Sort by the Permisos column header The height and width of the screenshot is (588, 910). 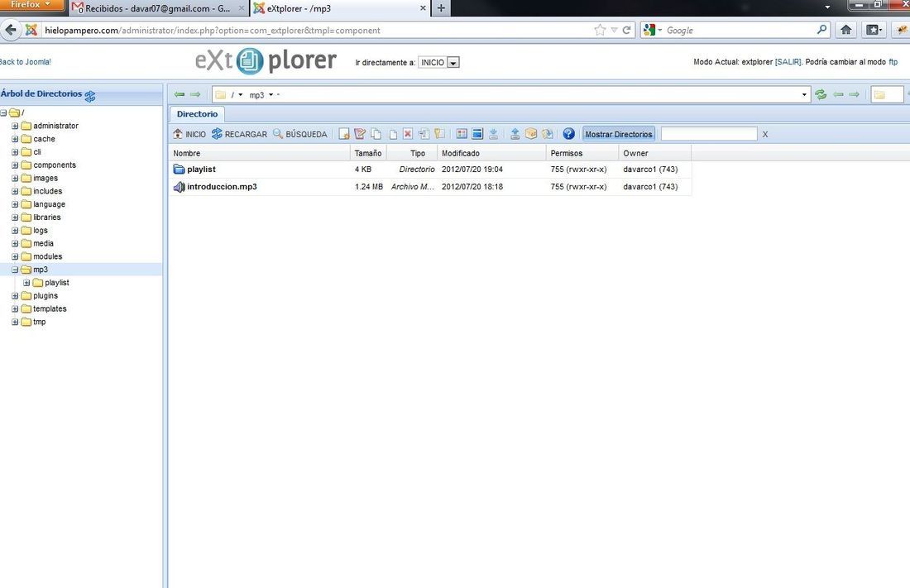pyautogui.click(x=582, y=153)
